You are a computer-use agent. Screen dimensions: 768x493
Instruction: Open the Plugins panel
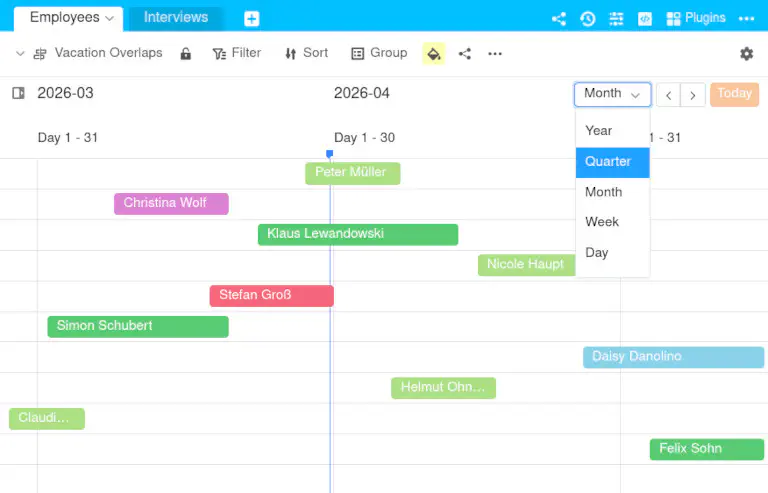click(697, 18)
